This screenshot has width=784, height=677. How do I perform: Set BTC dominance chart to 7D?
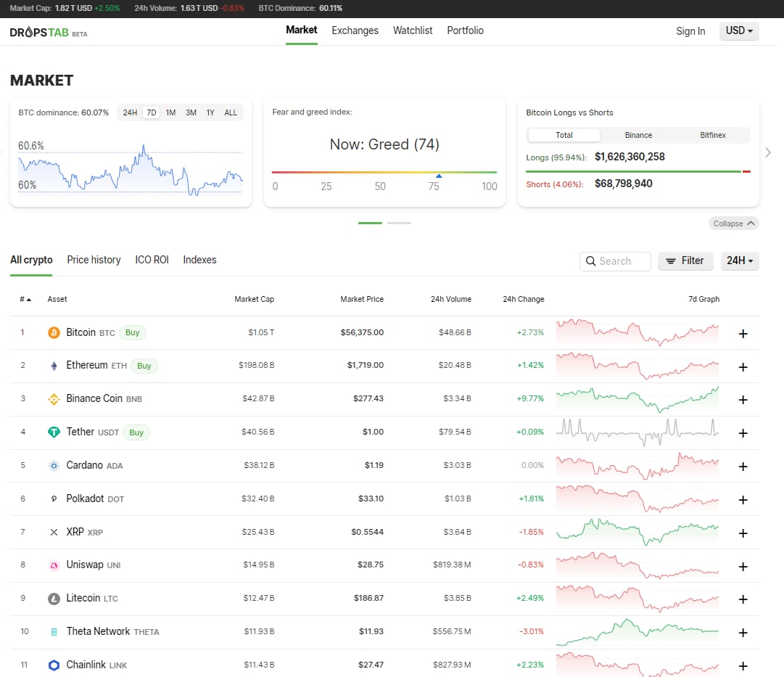152,112
